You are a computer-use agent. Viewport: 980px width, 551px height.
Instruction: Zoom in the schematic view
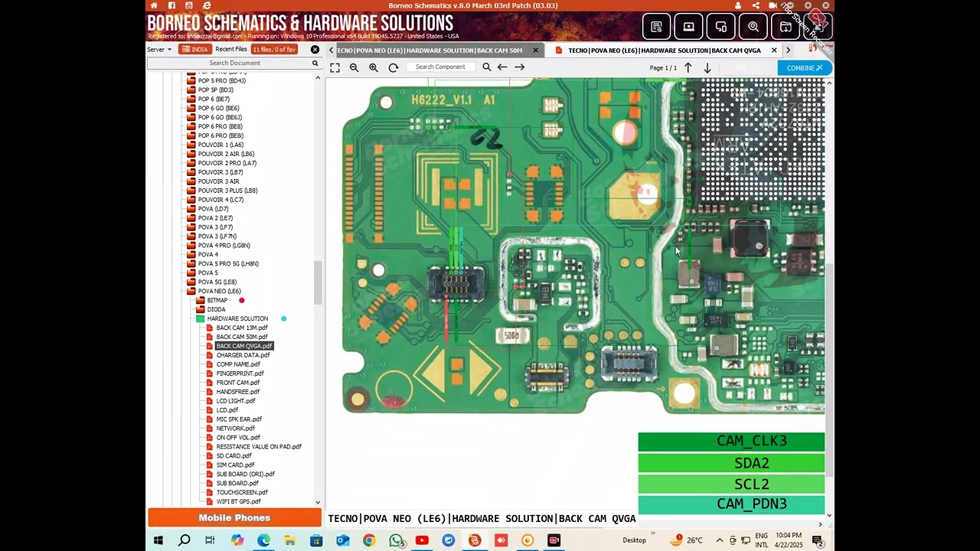pyautogui.click(x=374, y=67)
